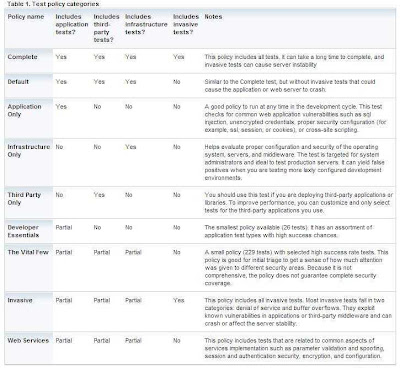
Task: Select the Includes infrastructure tests header
Action: (x=146, y=24)
